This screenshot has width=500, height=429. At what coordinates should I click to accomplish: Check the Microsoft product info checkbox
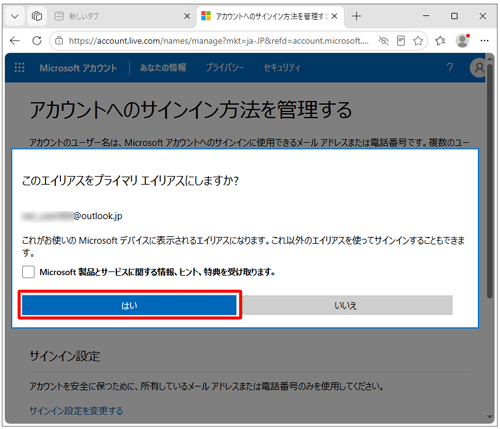point(28,272)
